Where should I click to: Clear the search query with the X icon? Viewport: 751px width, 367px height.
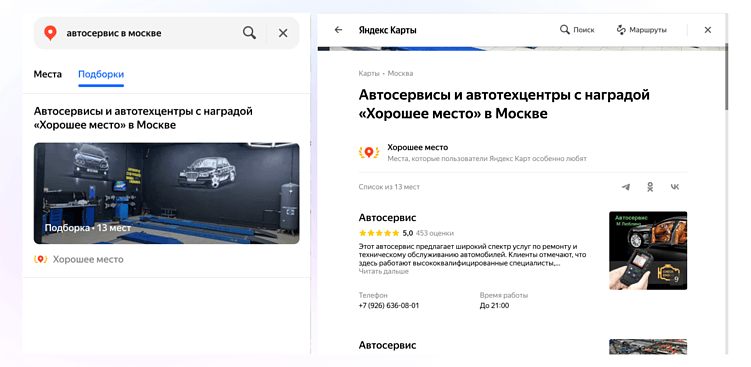tap(283, 33)
